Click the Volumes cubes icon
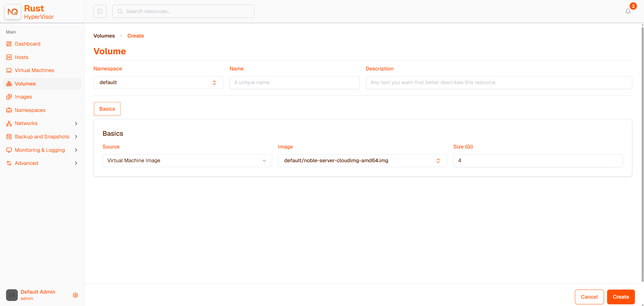This screenshot has width=644, height=306. (x=9, y=84)
